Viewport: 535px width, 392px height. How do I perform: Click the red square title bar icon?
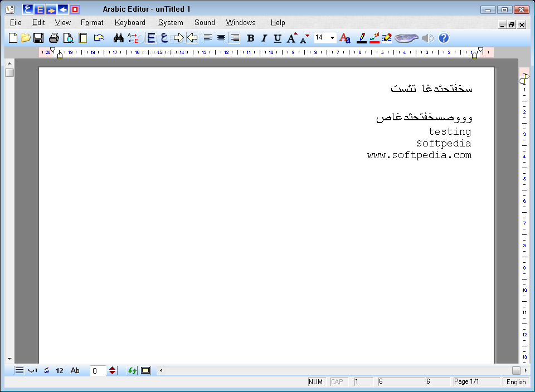pos(75,9)
